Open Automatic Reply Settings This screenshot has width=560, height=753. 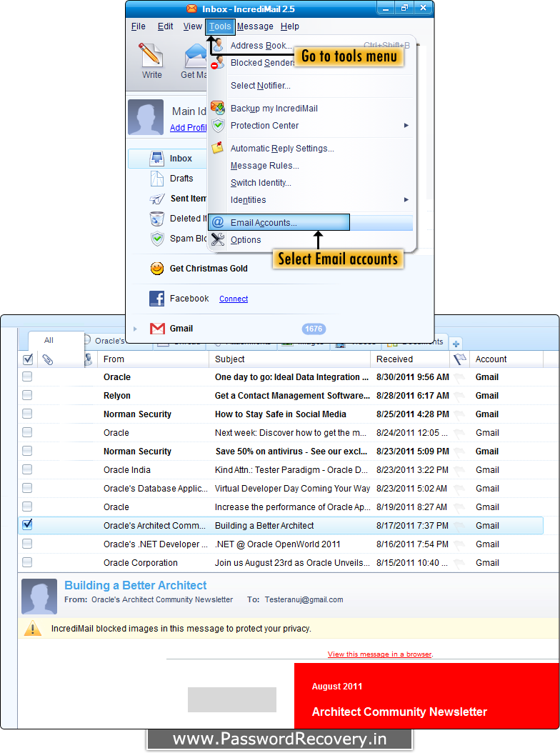coord(282,149)
